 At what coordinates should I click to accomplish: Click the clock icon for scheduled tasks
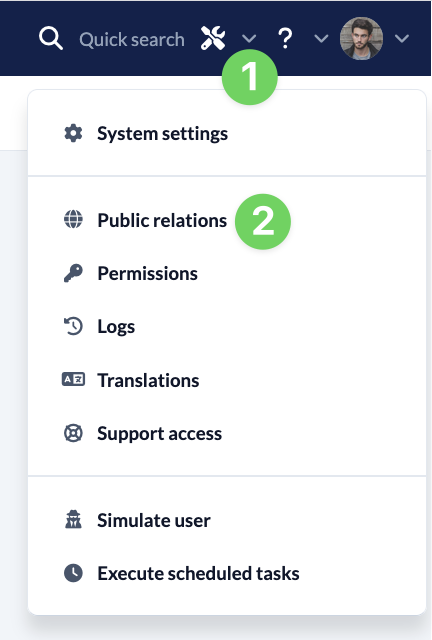(73, 573)
